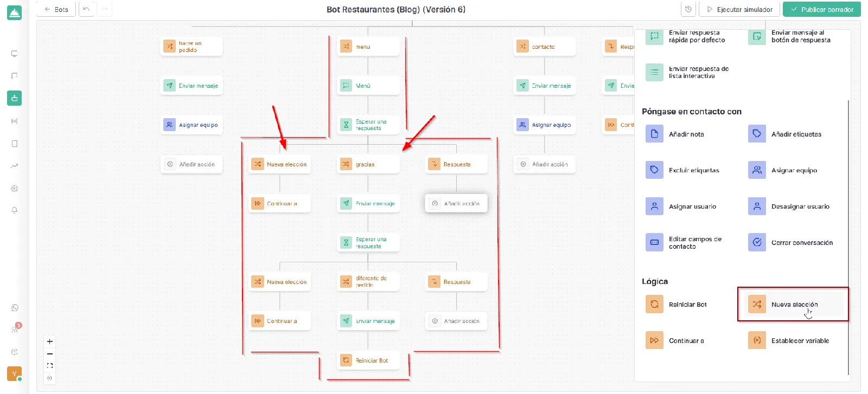Add the Nueva elección logic action
The width and height of the screenshot is (868, 394).
pyautogui.click(x=794, y=305)
